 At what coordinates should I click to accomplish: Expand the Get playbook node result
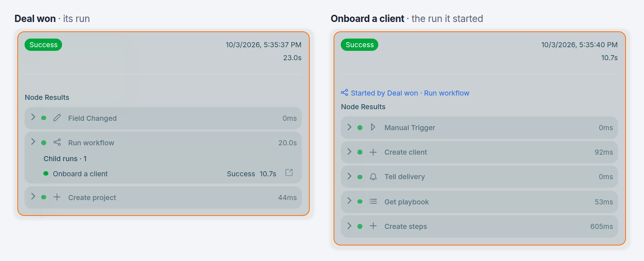coord(349,201)
